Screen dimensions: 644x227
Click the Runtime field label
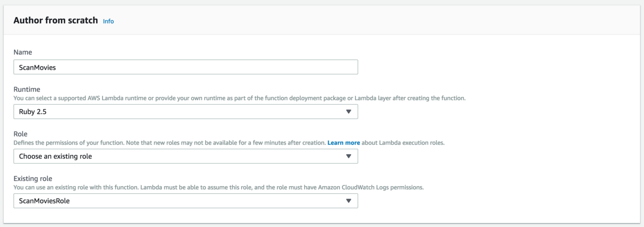point(27,89)
